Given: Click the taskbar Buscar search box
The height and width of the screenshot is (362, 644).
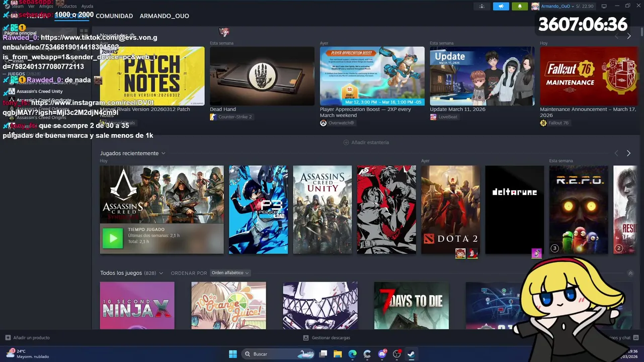Looking at the screenshot, I should [x=279, y=354].
